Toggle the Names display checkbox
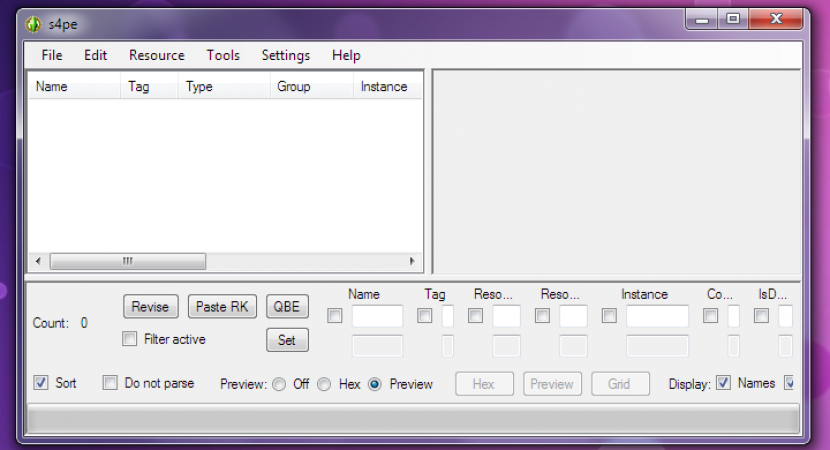This screenshot has width=830, height=450. [x=724, y=383]
